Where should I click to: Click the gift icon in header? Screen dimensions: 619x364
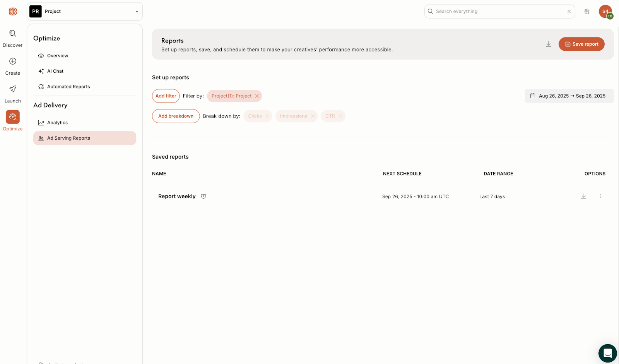point(587,12)
